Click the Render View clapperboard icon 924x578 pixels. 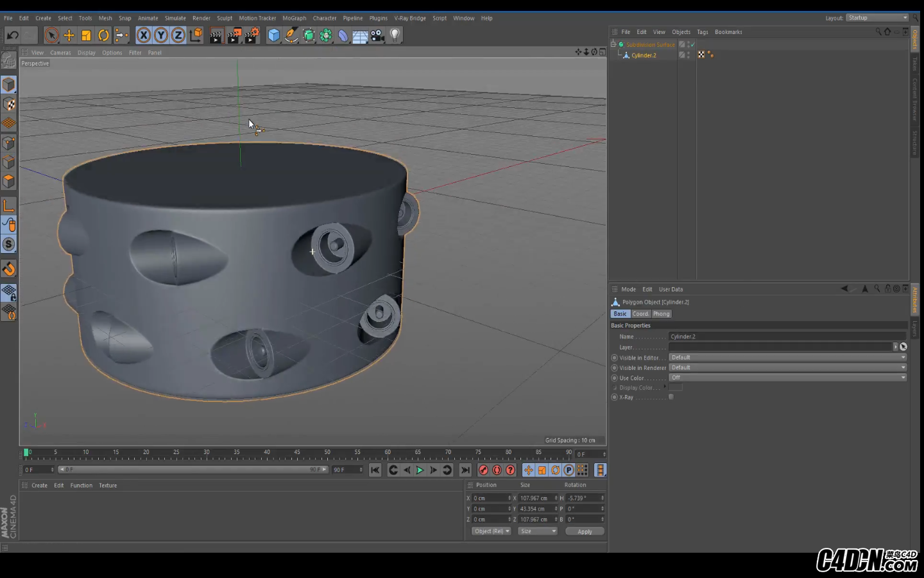click(x=216, y=35)
